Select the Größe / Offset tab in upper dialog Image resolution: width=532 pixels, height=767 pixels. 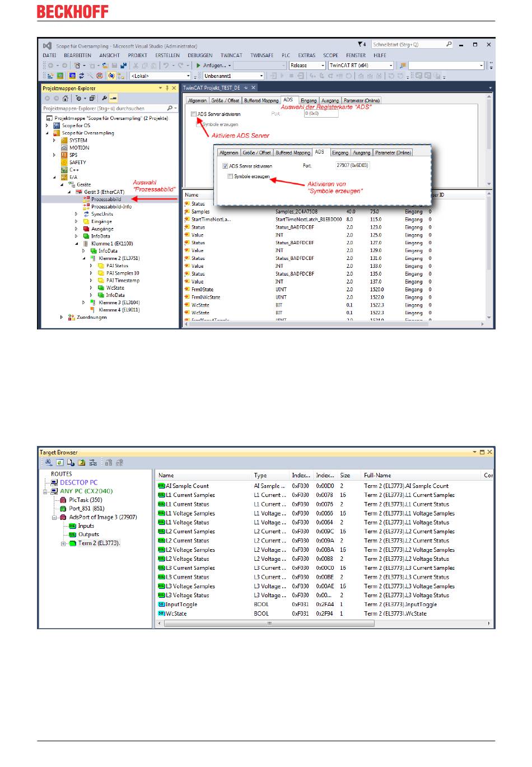pos(226,100)
